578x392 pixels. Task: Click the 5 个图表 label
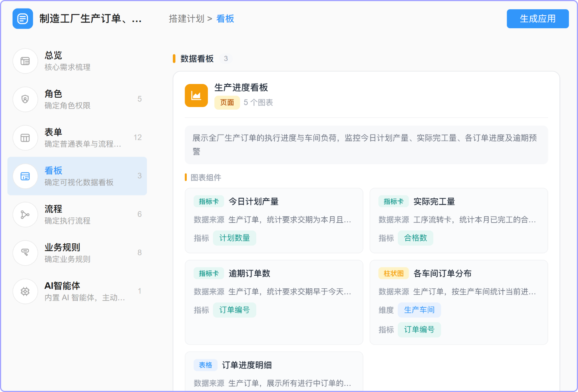258,103
